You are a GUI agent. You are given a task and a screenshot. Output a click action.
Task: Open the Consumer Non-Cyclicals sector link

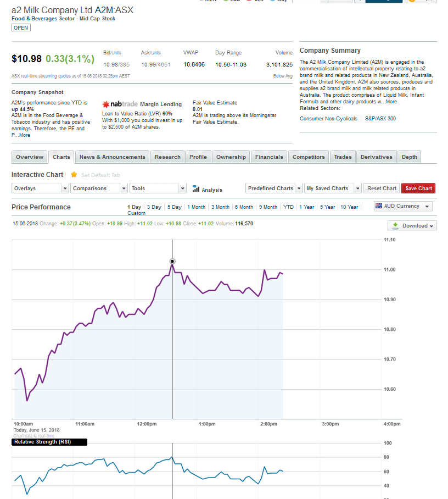coord(328,118)
